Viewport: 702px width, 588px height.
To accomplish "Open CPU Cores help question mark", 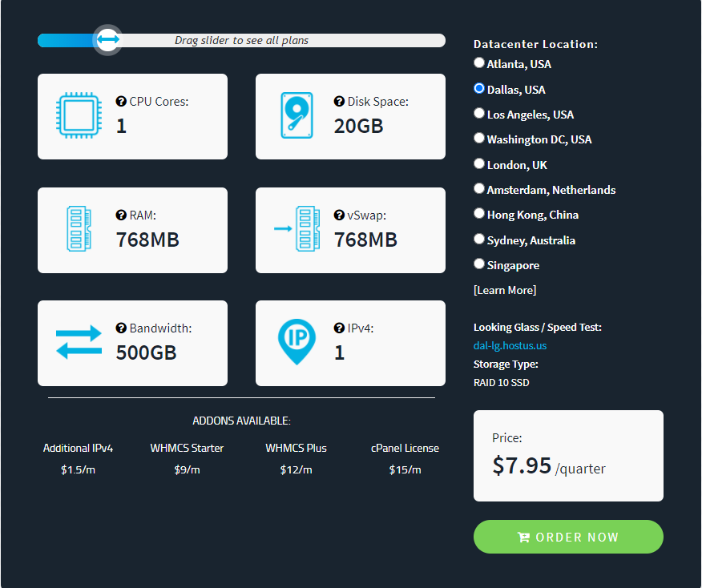I will coord(121,101).
